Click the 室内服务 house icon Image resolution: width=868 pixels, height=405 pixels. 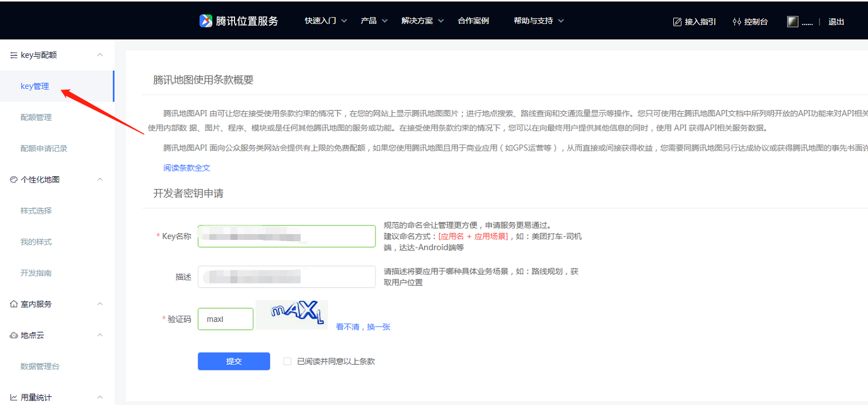tap(13, 304)
